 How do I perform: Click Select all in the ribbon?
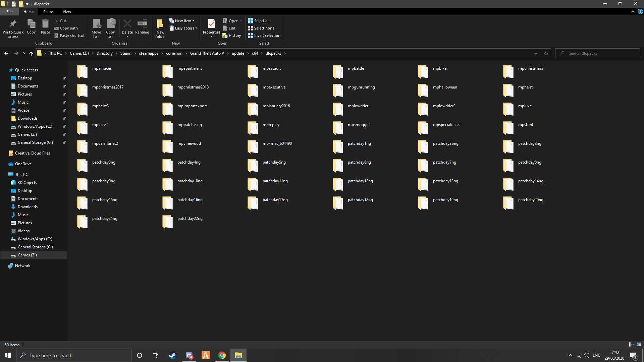pyautogui.click(x=259, y=20)
